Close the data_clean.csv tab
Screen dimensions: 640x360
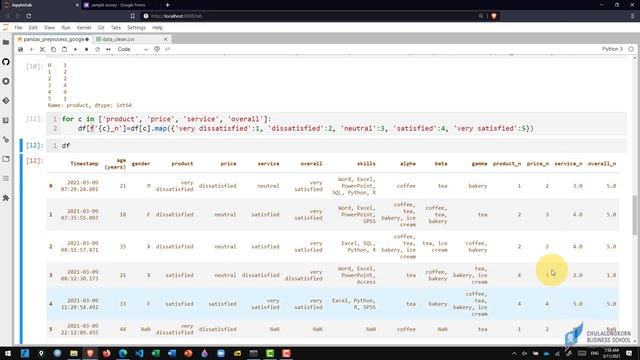click(x=166, y=39)
